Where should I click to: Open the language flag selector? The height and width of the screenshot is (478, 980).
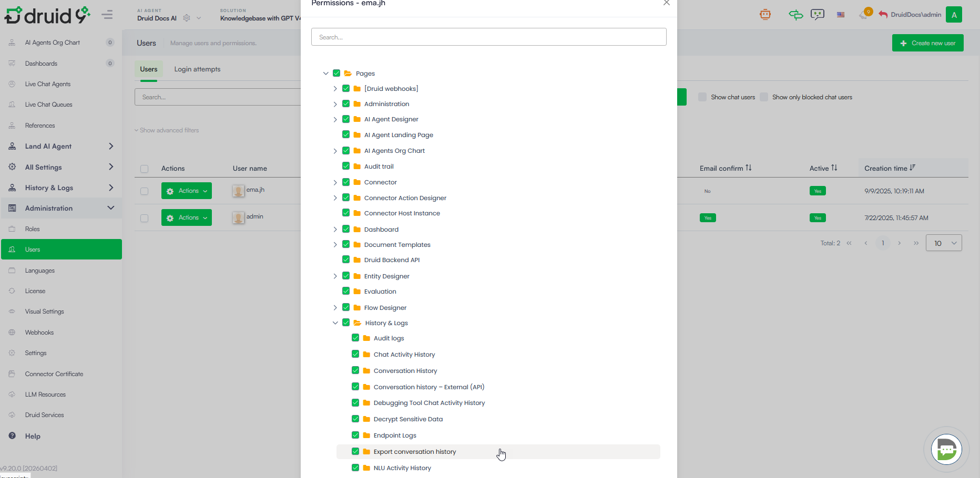[x=841, y=15]
